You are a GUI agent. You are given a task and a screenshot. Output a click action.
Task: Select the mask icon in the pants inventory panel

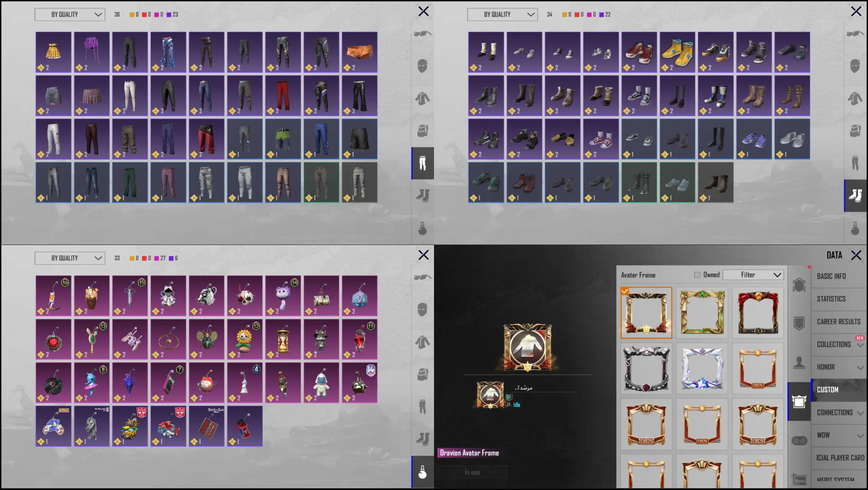(x=423, y=66)
